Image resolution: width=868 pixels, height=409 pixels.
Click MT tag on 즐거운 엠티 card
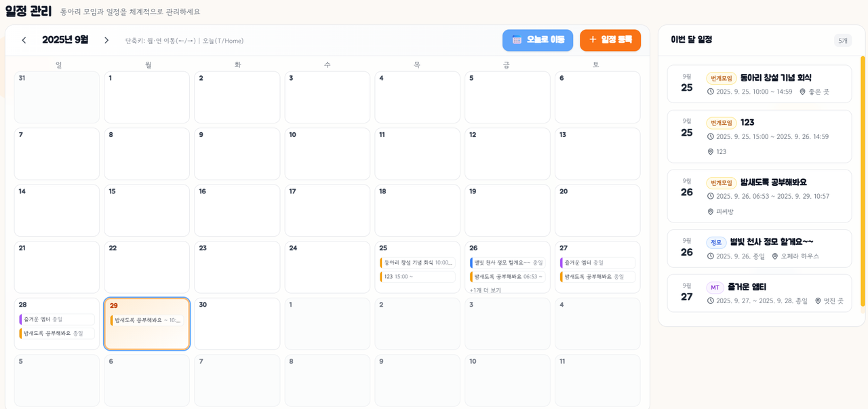[x=715, y=288]
